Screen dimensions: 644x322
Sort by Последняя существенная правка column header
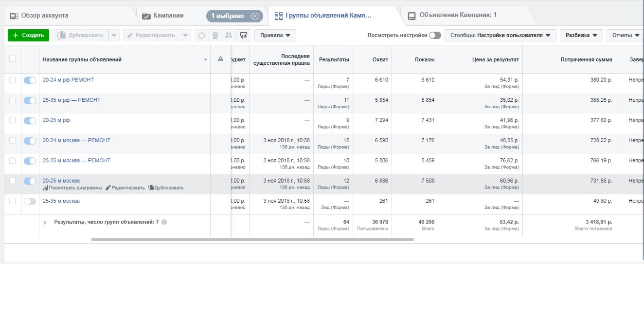pyautogui.click(x=282, y=59)
